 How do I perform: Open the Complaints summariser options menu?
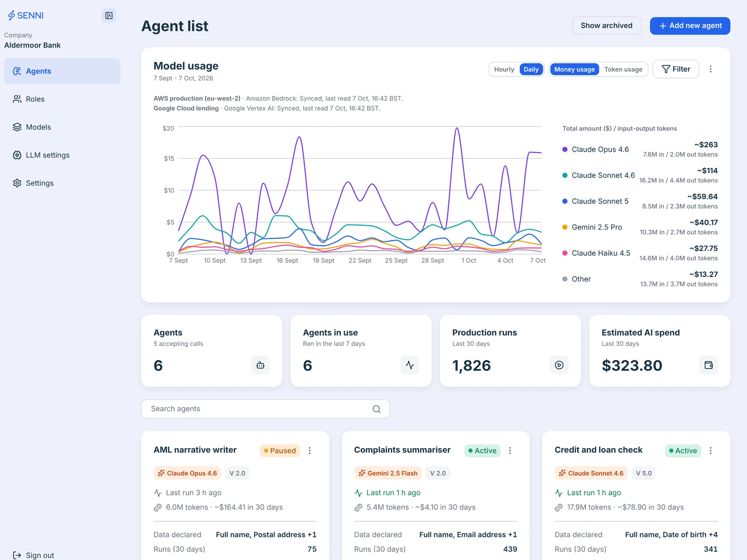(510, 450)
